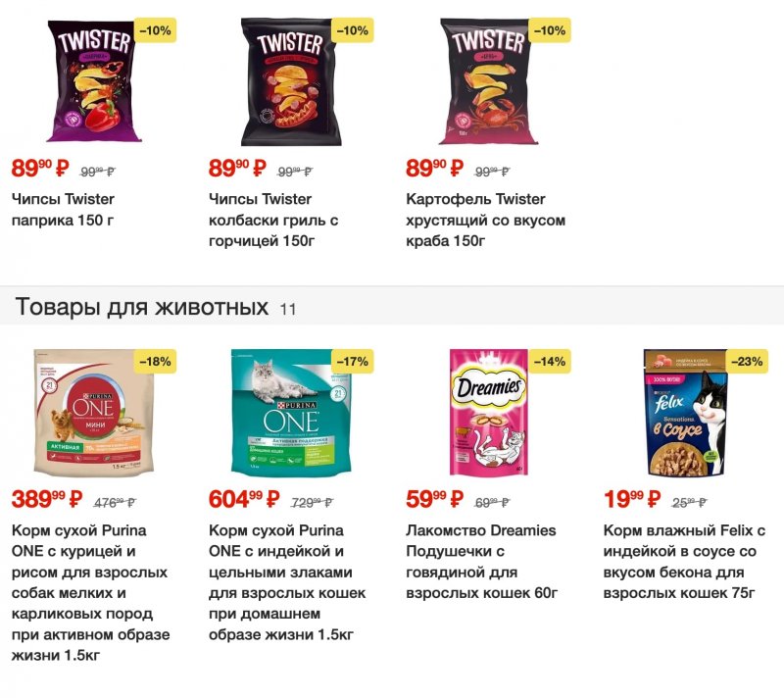
Task: Click the -10% badge on Twister paprika chips
Action: [x=155, y=30]
